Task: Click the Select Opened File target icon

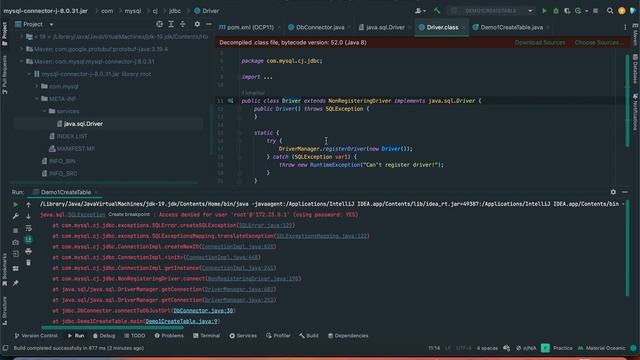Action: [x=159, y=24]
